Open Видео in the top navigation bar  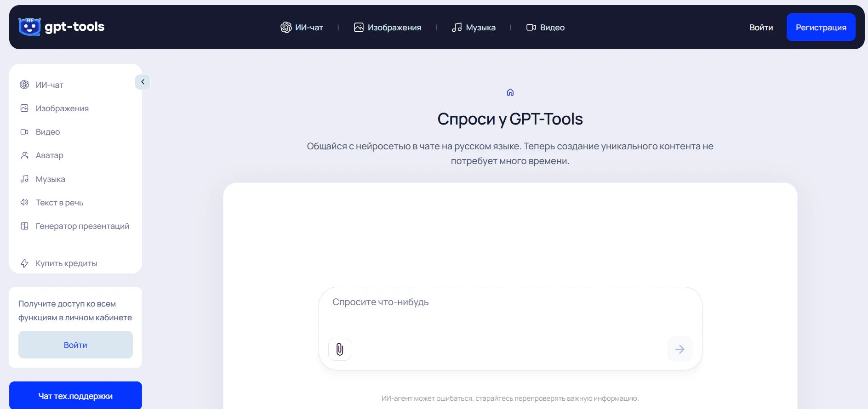[545, 28]
